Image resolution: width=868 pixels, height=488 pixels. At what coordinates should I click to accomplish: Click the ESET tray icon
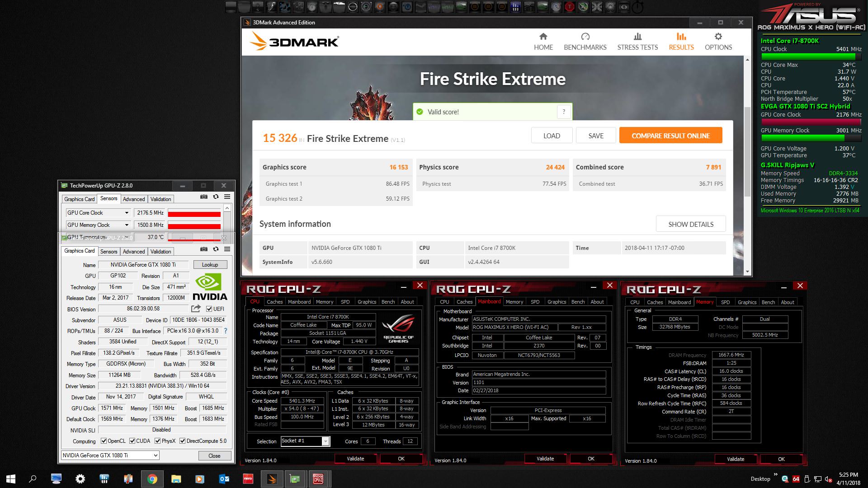[785, 479]
